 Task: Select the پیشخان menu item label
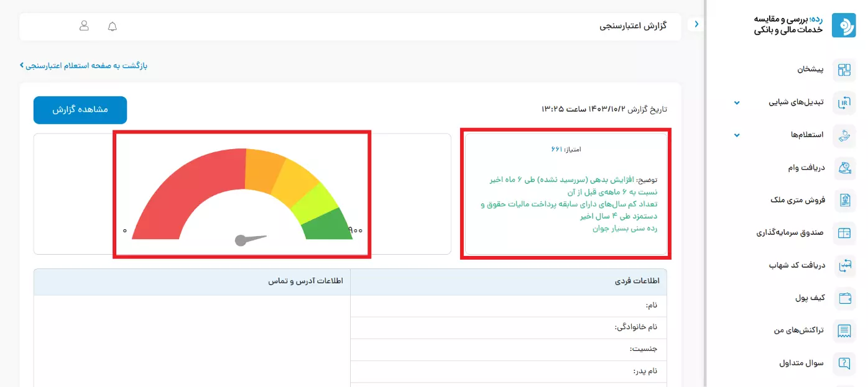pos(810,70)
